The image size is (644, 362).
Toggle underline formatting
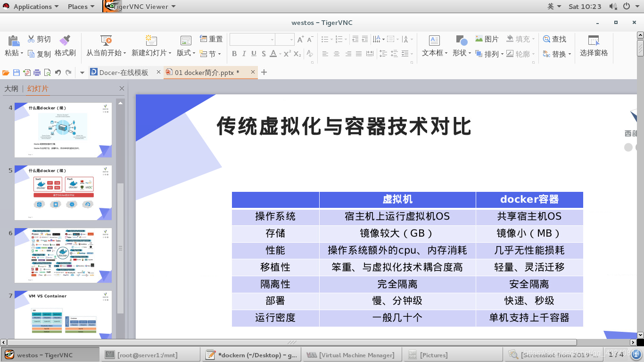tap(254, 54)
